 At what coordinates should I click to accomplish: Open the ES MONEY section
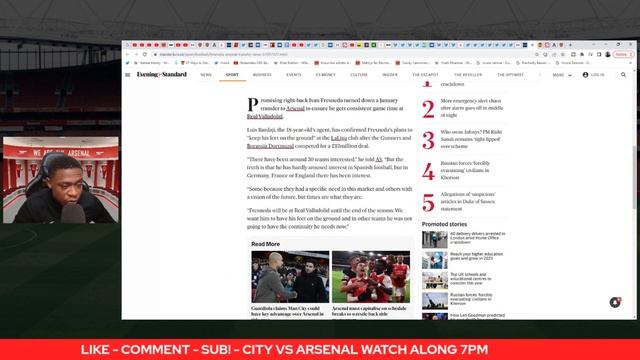click(326, 75)
